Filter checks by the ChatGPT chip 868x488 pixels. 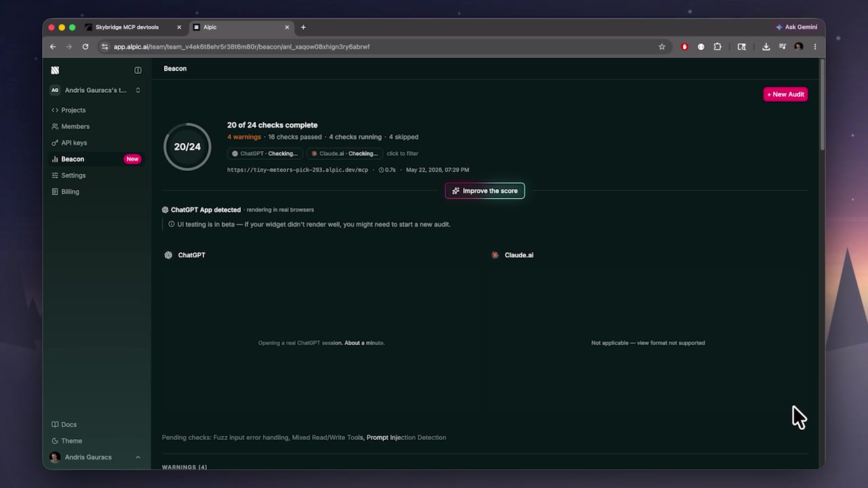tap(264, 154)
